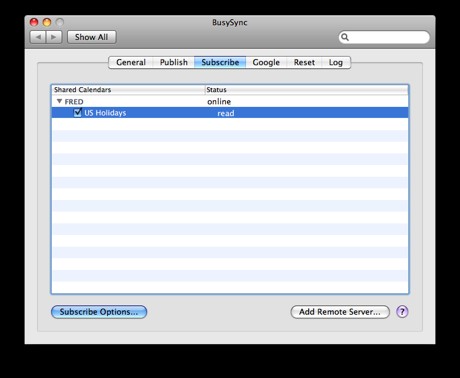Switch to the General tab
The image size is (460, 378).
pos(131,62)
